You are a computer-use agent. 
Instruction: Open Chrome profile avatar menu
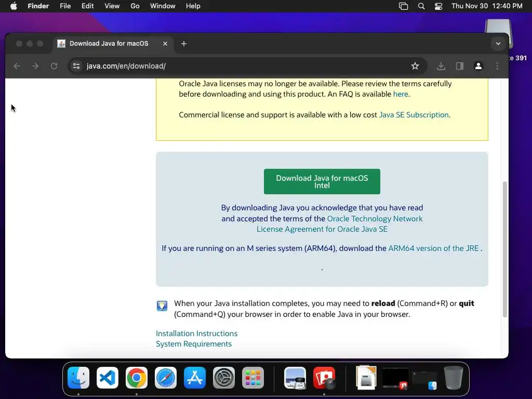pos(478,66)
